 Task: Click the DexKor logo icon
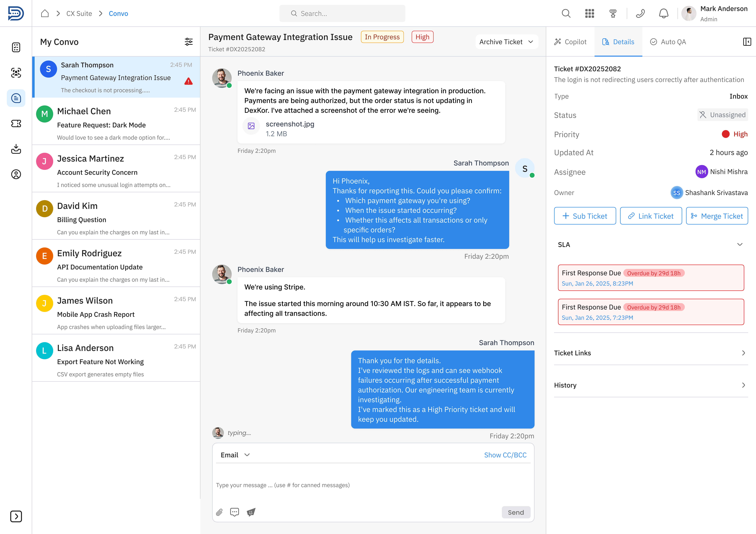click(x=16, y=14)
